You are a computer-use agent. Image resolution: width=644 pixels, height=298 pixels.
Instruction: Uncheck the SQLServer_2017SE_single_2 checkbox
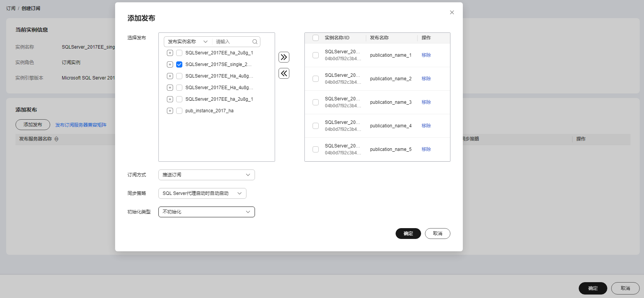(179, 64)
